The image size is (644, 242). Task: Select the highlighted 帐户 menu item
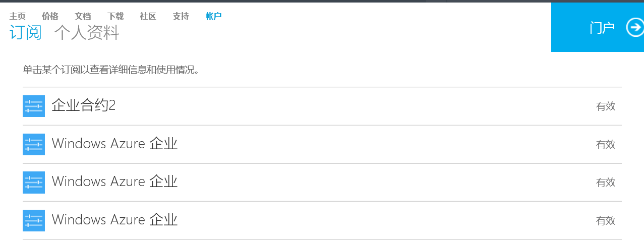(x=214, y=16)
